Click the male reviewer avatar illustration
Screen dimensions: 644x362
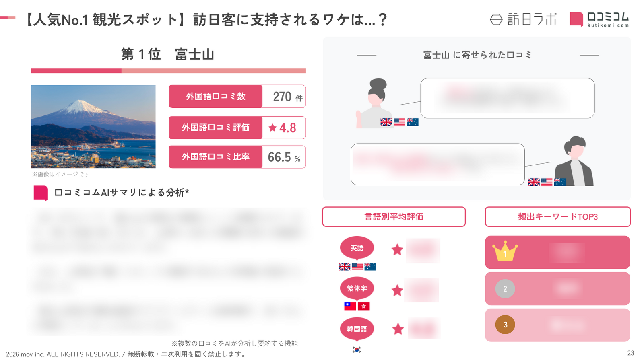click(x=575, y=161)
